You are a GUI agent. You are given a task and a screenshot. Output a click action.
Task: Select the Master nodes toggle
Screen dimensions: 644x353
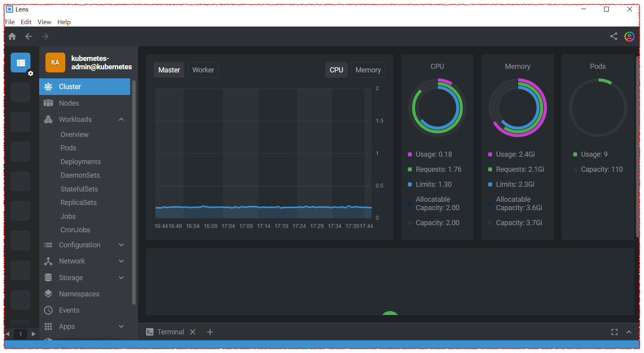(169, 70)
